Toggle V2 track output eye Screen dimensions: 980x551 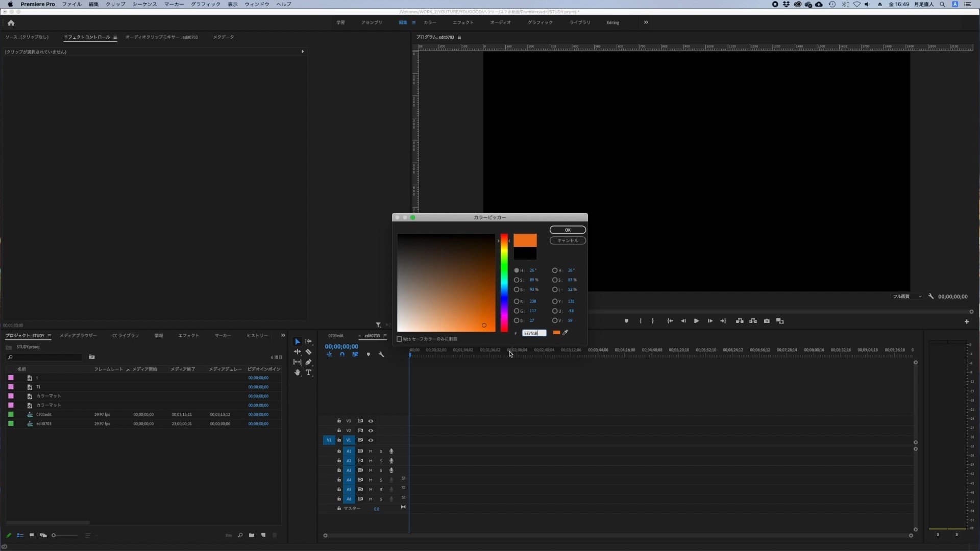[371, 431]
